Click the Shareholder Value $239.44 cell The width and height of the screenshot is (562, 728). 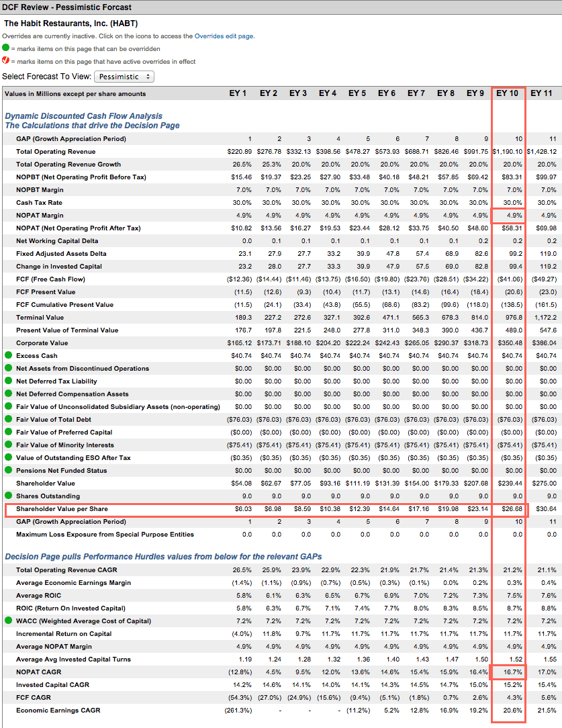click(x=510, y=484)
